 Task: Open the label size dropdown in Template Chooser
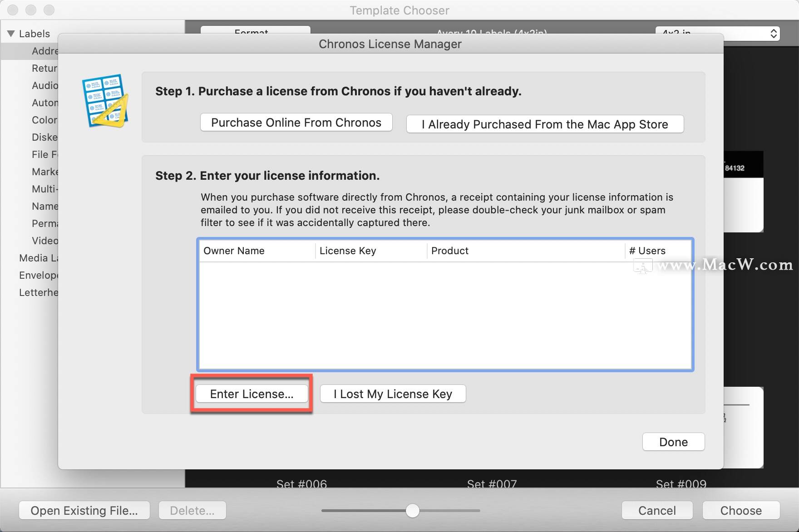[x=718, y=33]
